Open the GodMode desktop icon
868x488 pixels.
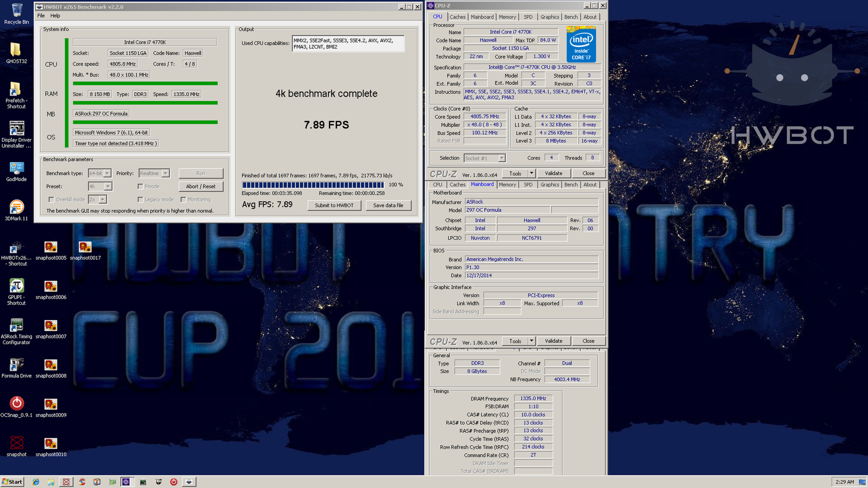pos(17,171)
